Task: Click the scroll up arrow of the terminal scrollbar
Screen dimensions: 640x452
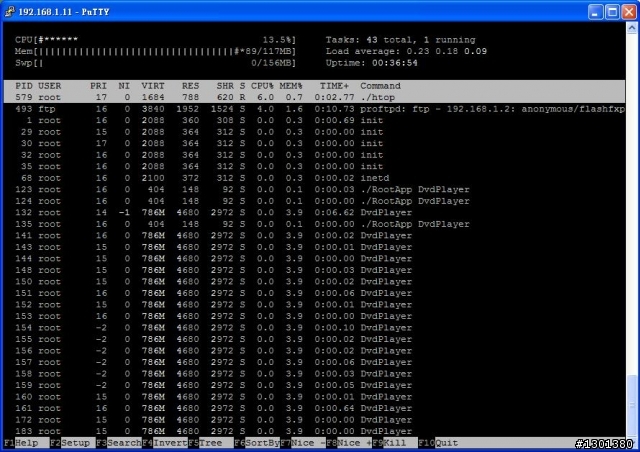Action: click(x=632, y=28)
